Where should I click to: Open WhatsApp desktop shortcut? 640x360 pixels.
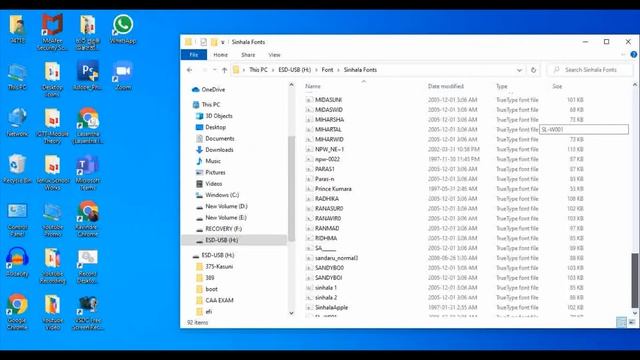click(123, 29)
